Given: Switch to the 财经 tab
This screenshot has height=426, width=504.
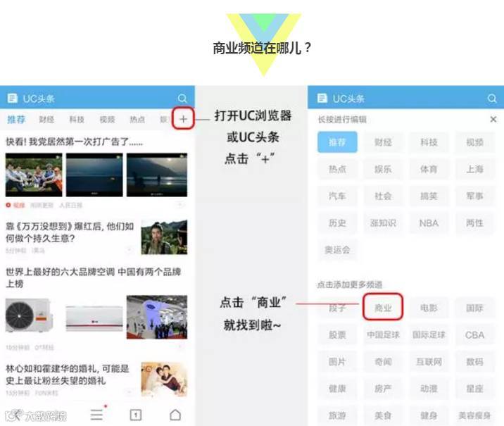Looking at the screenshot, I should [x=46, y=120].
